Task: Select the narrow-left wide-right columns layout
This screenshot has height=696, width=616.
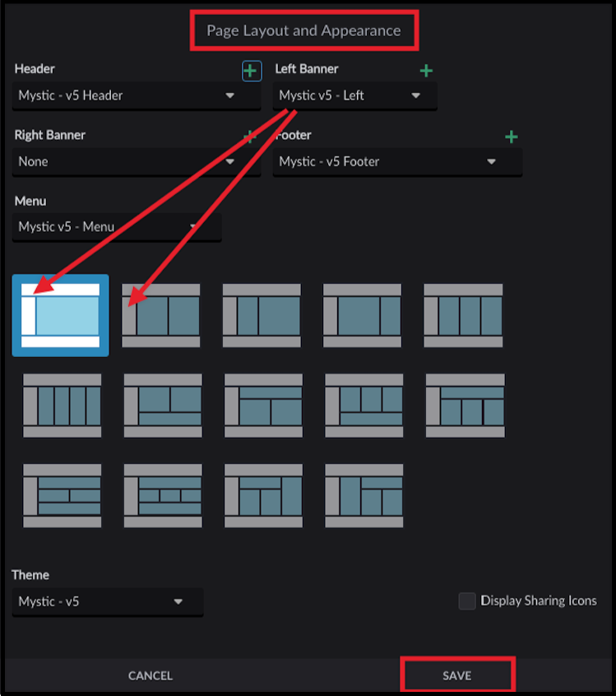Action: coord(262,316)
